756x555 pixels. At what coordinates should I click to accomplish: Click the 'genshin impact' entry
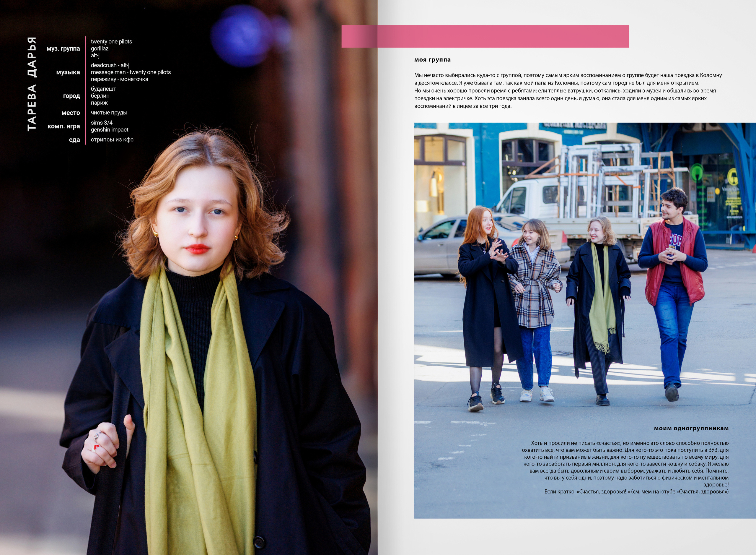pos(110,130)
